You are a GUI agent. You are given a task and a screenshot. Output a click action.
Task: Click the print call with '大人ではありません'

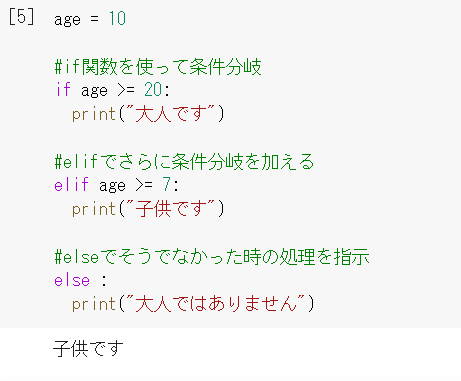pos(193,304)
